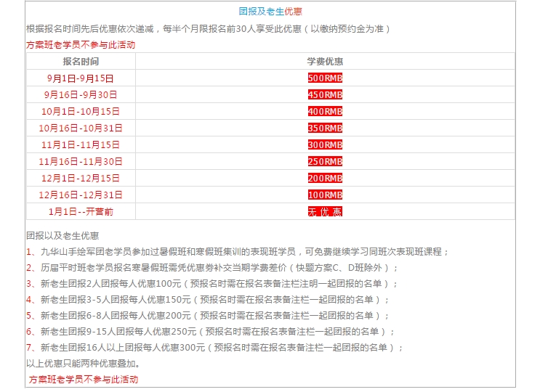Click item 3 about 2人团报优惠100元
The image size is (540, 392).
(212, 284)
